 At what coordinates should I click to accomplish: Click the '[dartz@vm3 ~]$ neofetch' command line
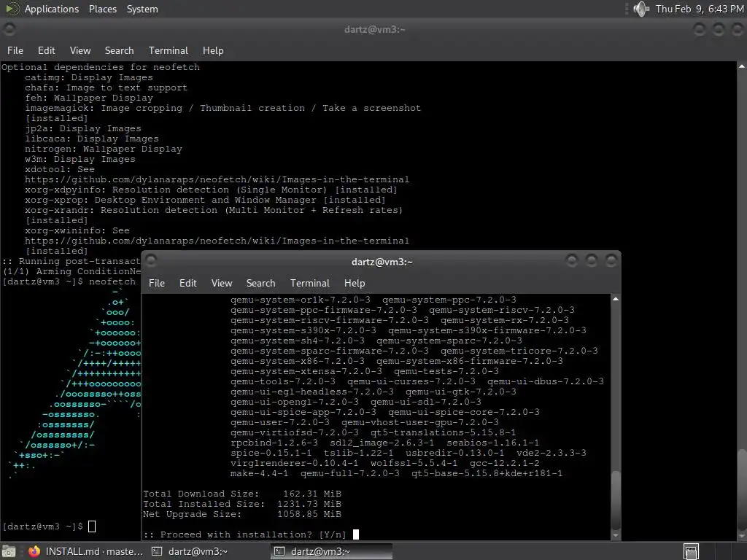(69, 281)
